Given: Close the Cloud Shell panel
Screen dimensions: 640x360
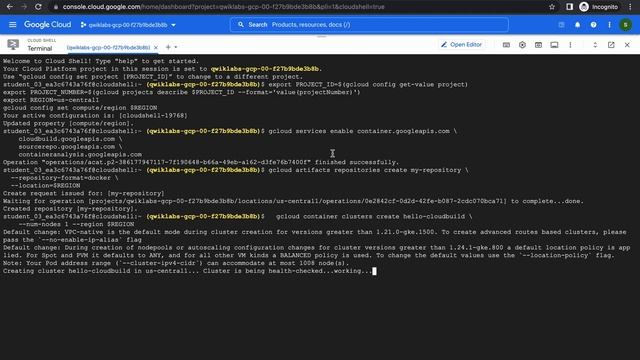Looking at the screenshot, I should tap(627, 45).
